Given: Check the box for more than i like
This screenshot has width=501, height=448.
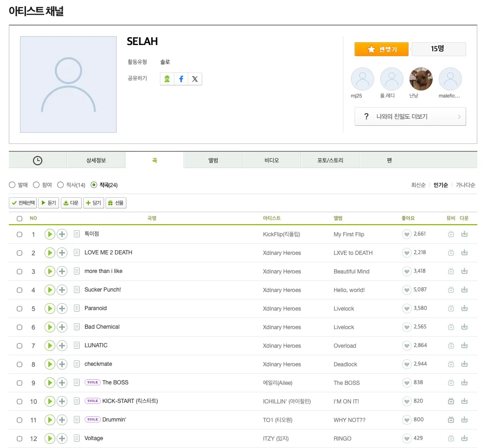Looking at the screenshot, I should coord(20,272).
